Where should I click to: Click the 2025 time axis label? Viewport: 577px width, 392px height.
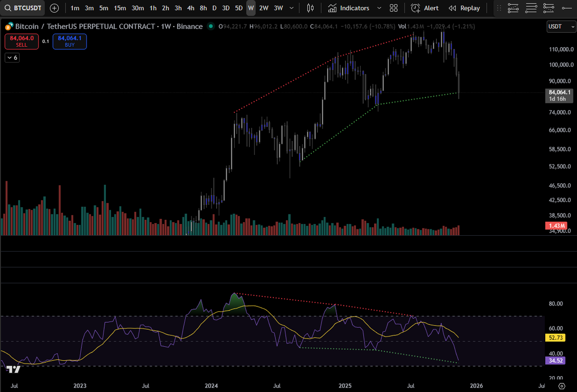pyautogui.click(x=345, y=386)
